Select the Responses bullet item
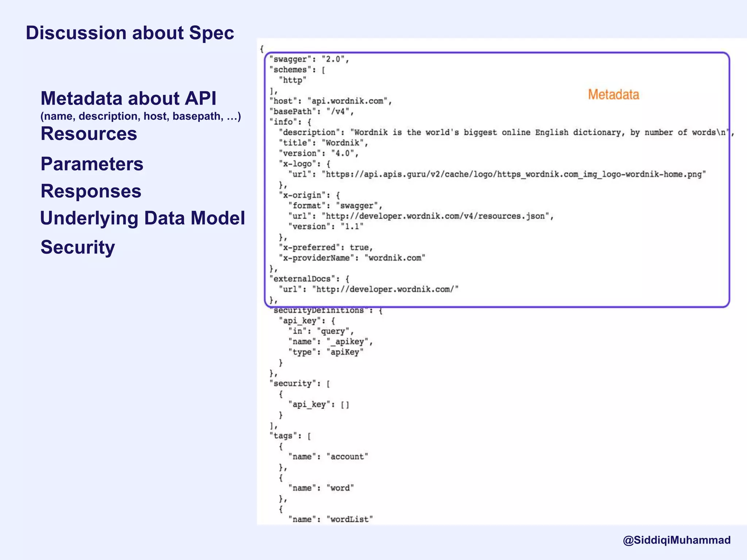This screenshot has height=560, width=747. (91, 191)
